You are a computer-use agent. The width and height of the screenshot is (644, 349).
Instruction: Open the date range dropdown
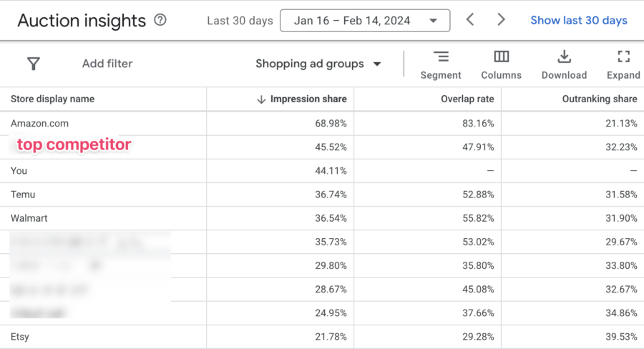tap(365, 21)
